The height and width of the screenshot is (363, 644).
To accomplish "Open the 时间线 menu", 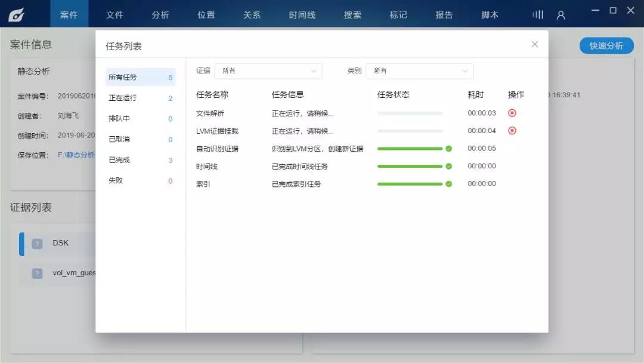I will 302,14.
